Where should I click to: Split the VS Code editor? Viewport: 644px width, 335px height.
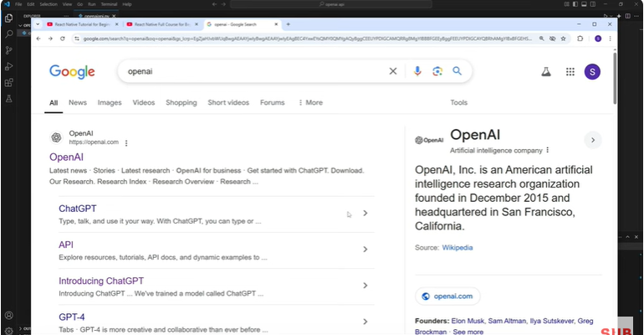click(627, 16)
